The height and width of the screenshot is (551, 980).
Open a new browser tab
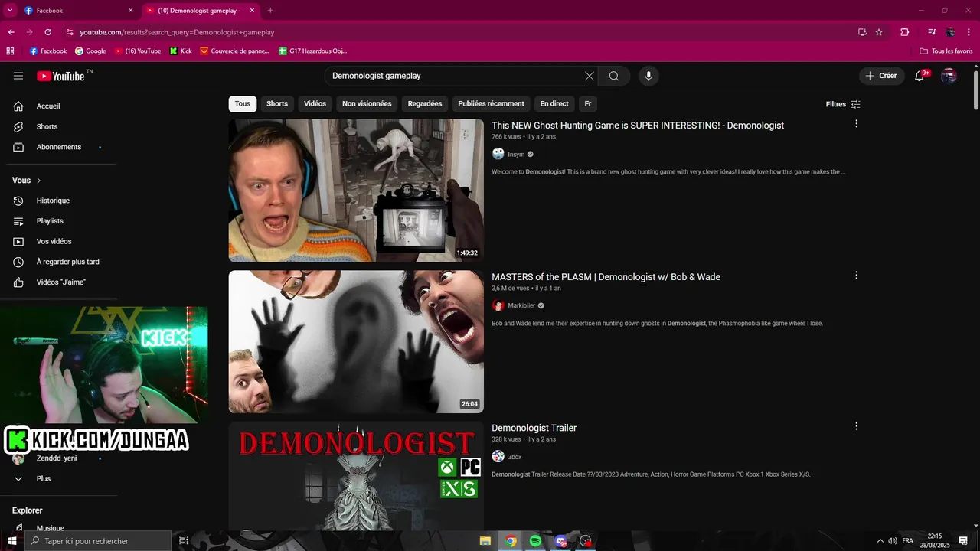pyautogui.click(x=269, y=11)
